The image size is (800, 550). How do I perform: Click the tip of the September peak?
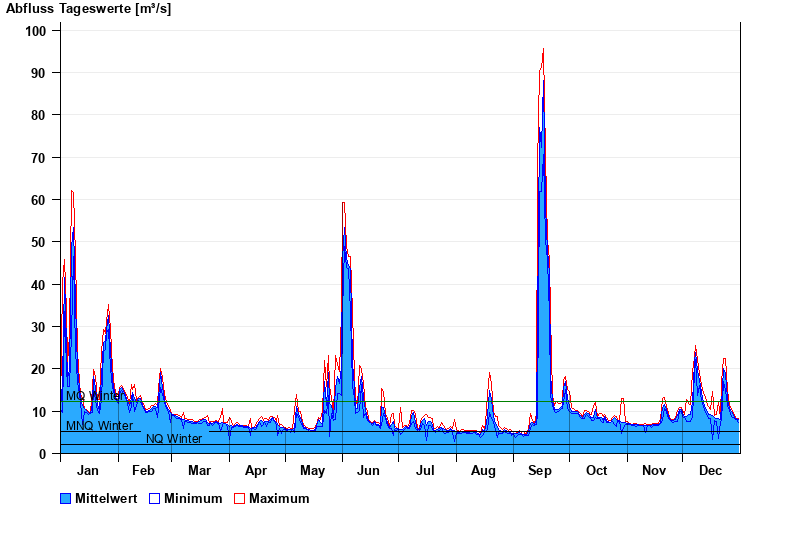(x=543, y=49)
